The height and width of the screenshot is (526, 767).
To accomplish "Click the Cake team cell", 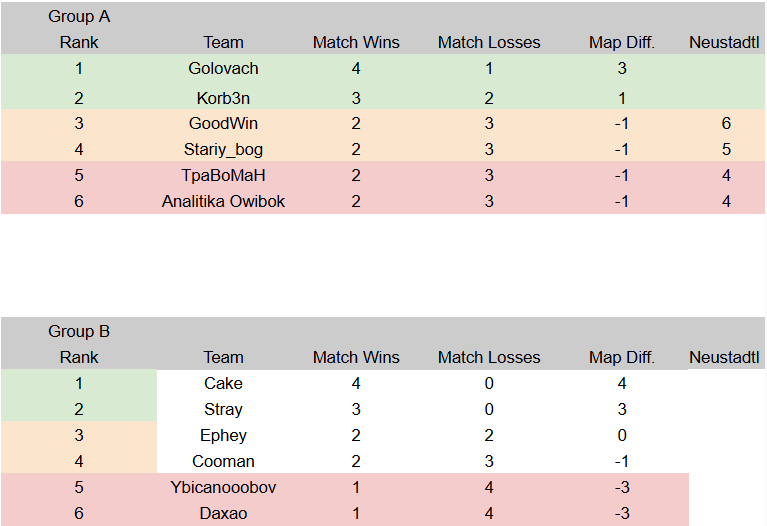I will click(x=223, y=384).
